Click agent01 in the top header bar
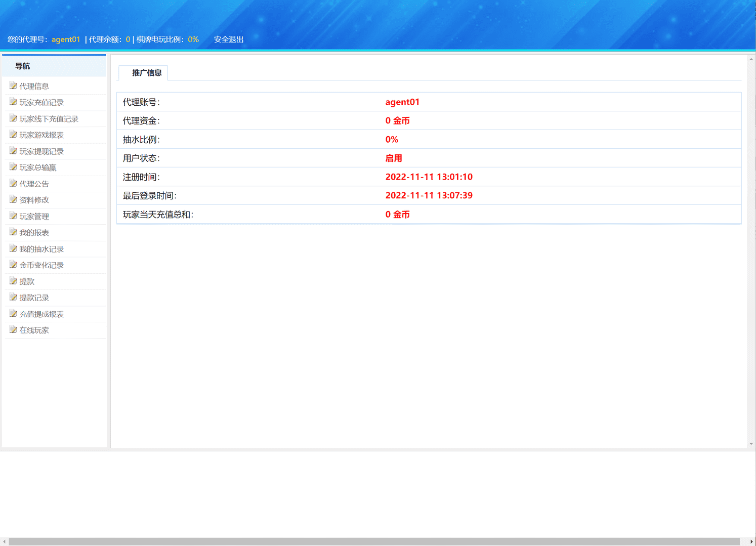Viewport: 756px width, 546px height. click(66, 39)
